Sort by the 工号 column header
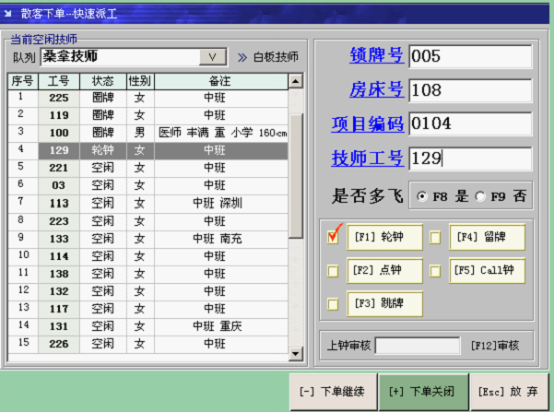The width and height of the screenshot is (554, 412). pyautogui.click(x=59, y=81)
